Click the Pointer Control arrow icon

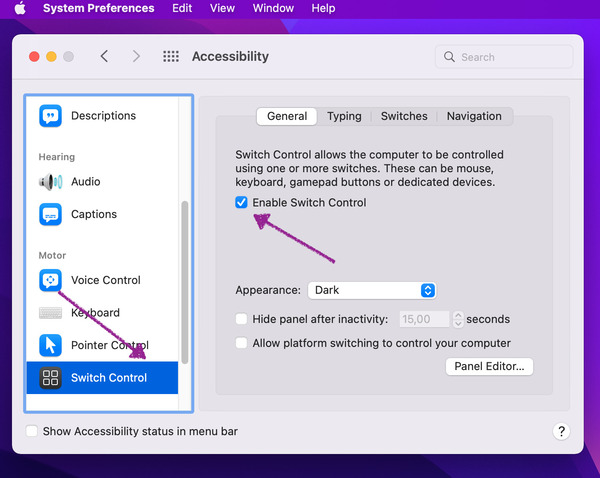50,345
